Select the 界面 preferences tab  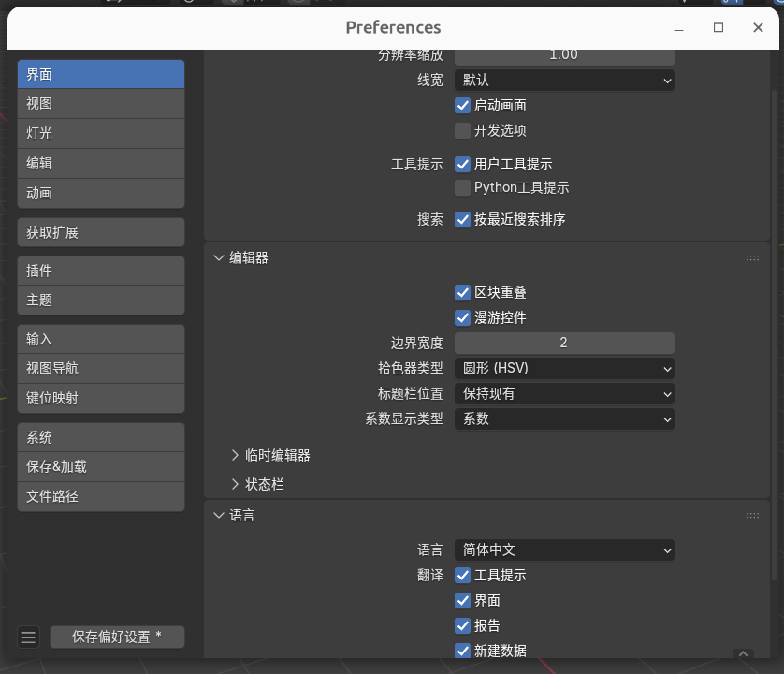click(x=101, y=75)
